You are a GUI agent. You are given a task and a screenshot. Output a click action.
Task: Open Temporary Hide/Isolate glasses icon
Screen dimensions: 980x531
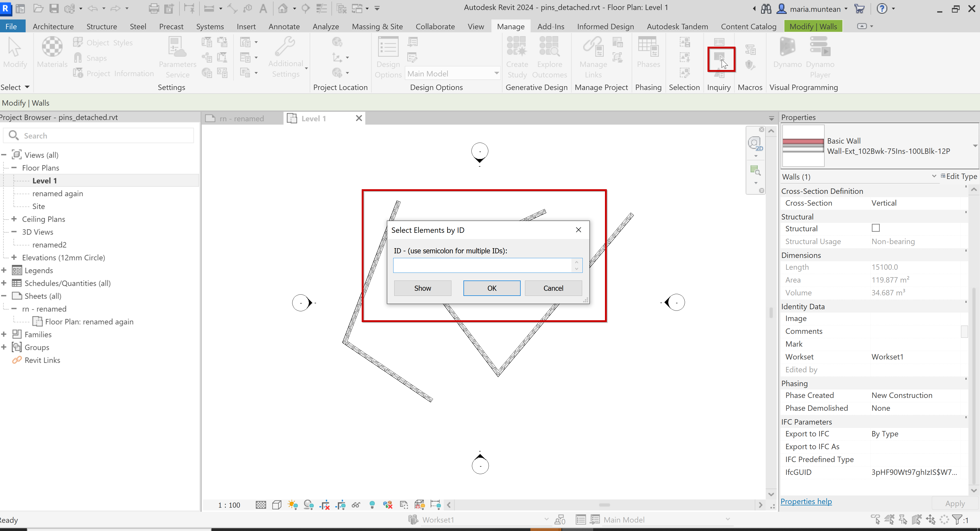point(356,505)
